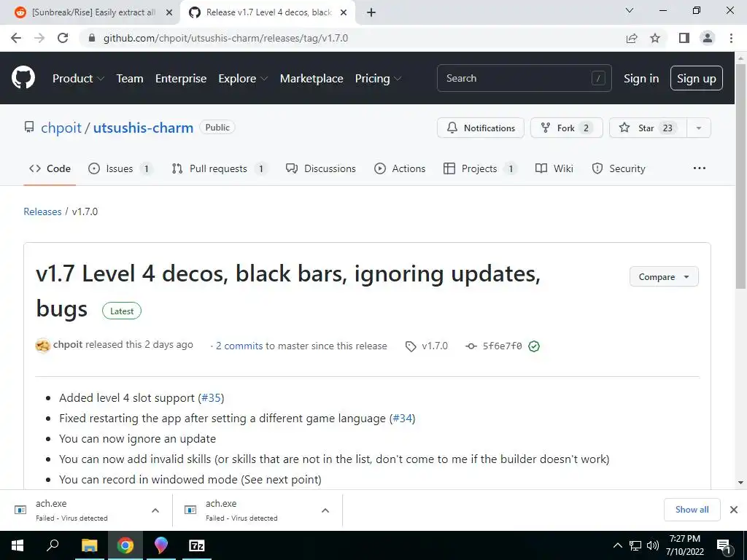This screenshot has width=747, height=560.
Task: Open issue #34 link
Action: click(x=403, y=418)
